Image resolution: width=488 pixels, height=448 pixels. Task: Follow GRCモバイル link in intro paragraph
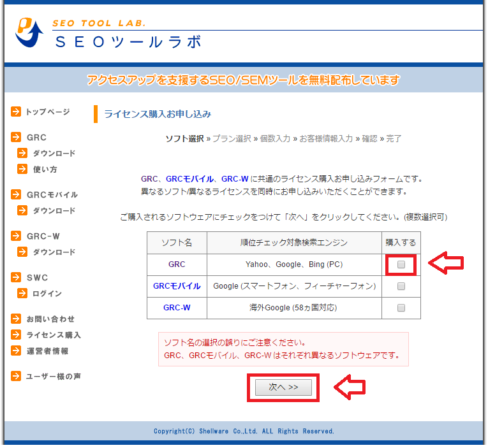pyautogui.click(x=189, y=179)
